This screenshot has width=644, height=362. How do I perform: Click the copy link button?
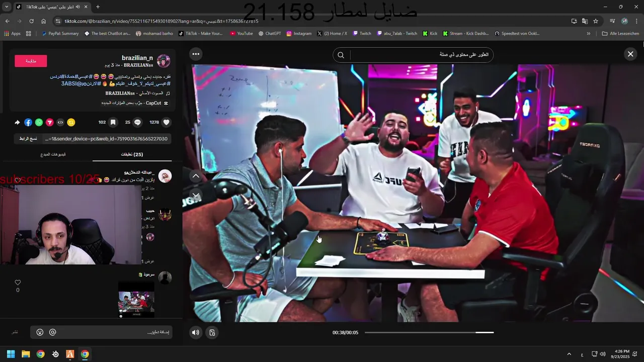click(x=28, y=139)
